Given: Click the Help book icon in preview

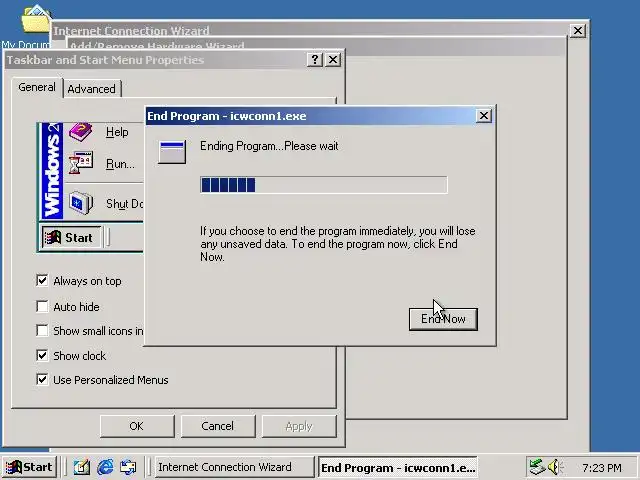Looking at the screenshot, I should pos(80,131).
